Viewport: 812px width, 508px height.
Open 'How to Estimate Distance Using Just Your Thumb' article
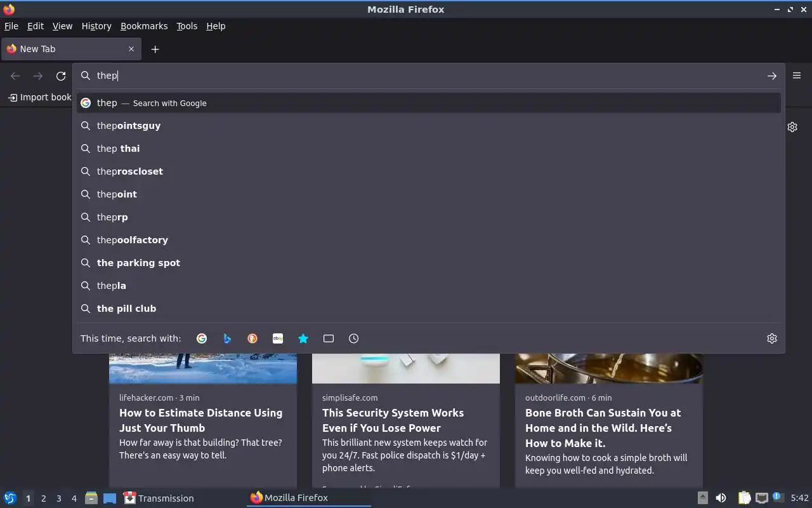[200, 420]
